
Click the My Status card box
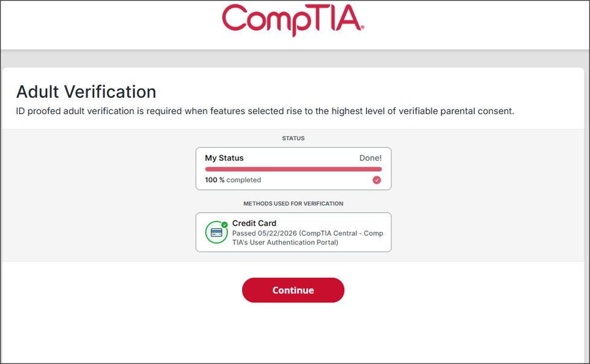(293, 168)
